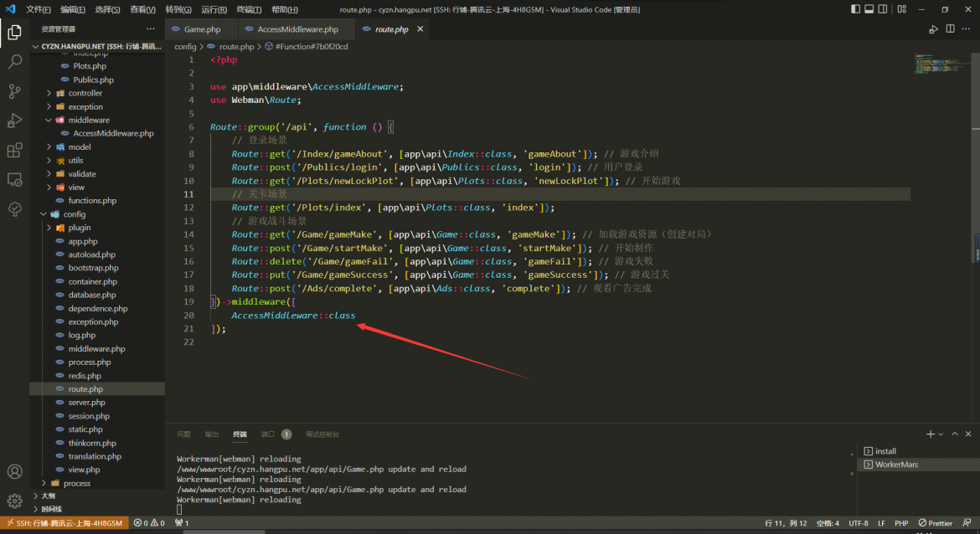The image size is (980, 534).
Task: Click the config breadcrumb segment
Action: pos(185,47)
